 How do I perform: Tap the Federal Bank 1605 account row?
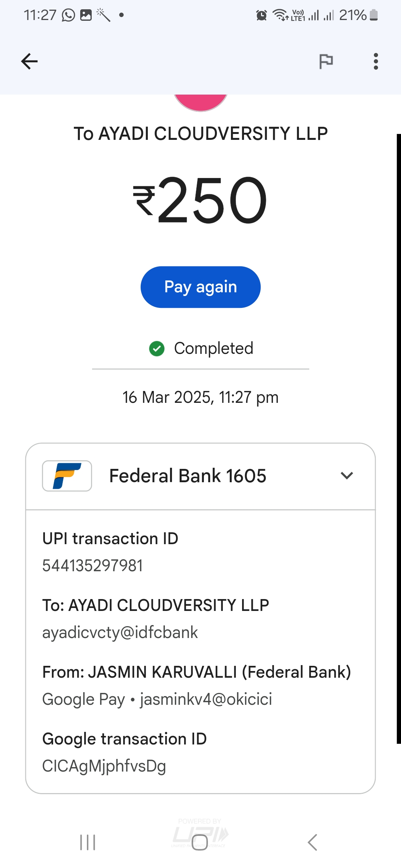188,476
